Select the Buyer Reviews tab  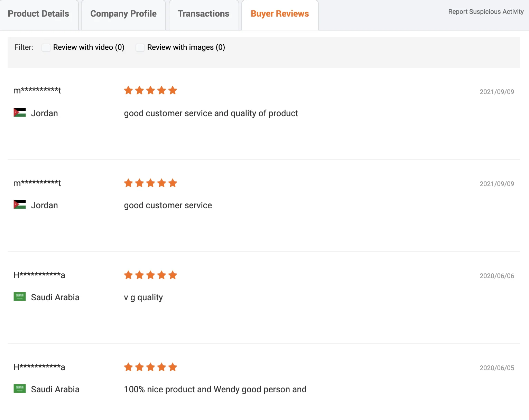(x=280, y=14)
